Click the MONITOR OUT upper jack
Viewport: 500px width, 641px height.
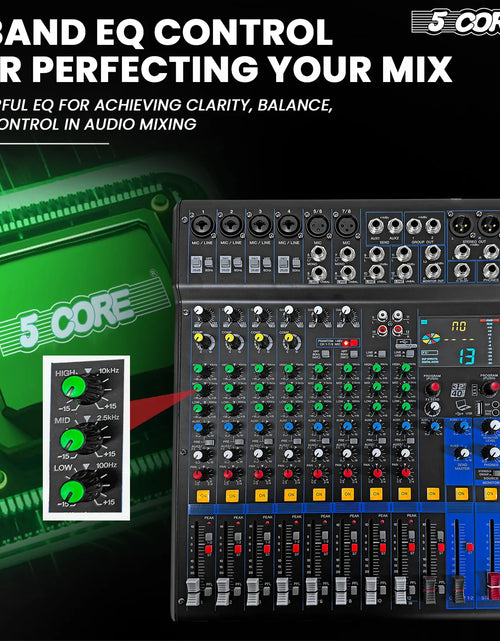pyautogui.click(x=433, y=253)
